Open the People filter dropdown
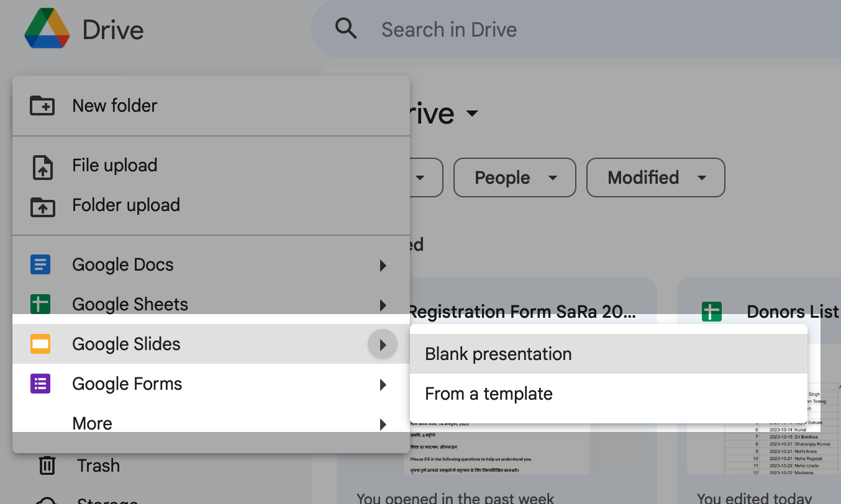Screen dimensions: 841x504 click(514, 178)
